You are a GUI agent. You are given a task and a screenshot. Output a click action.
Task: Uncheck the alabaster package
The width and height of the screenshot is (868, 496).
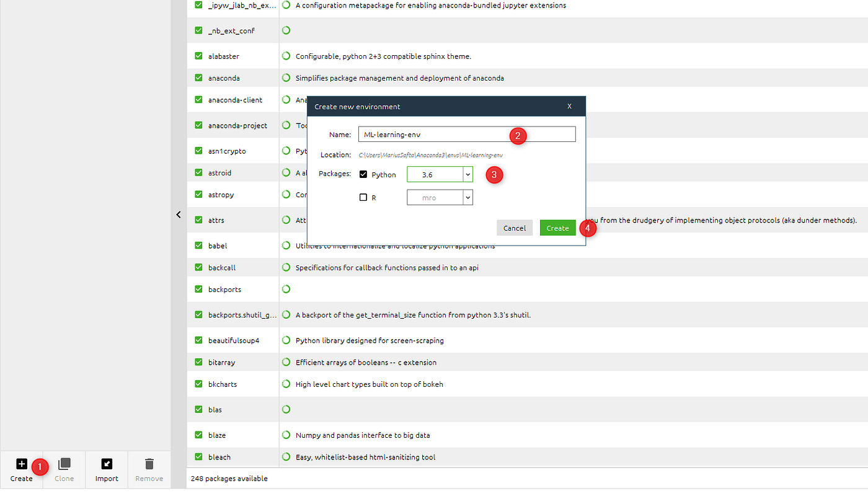coord(198,55)
